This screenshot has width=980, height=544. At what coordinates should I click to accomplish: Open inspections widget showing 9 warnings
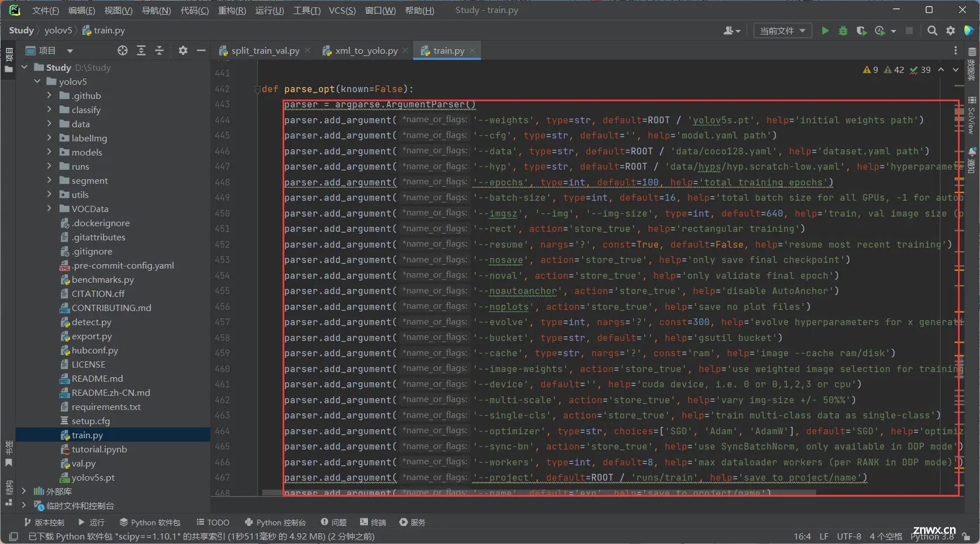870,70
